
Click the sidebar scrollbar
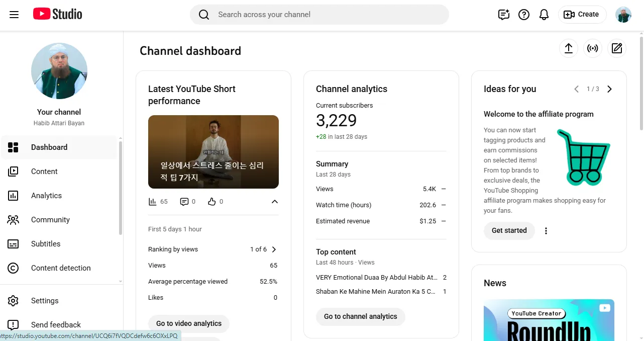point(120,188)
